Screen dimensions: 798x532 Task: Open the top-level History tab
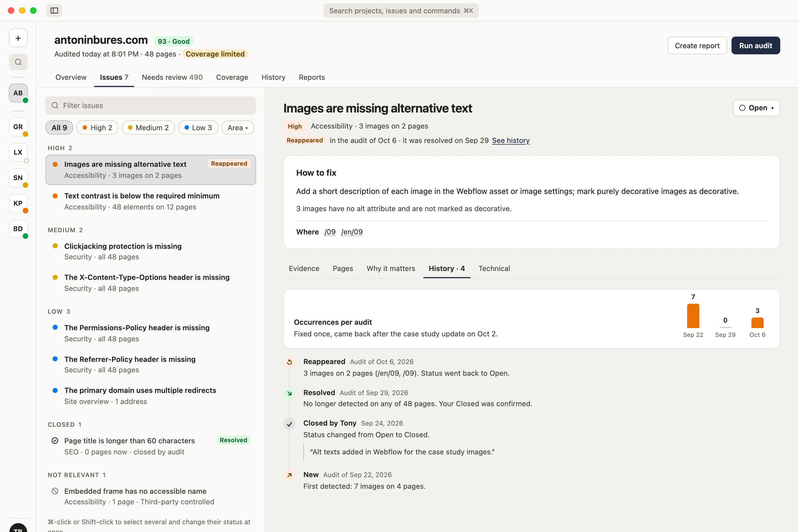273,77
